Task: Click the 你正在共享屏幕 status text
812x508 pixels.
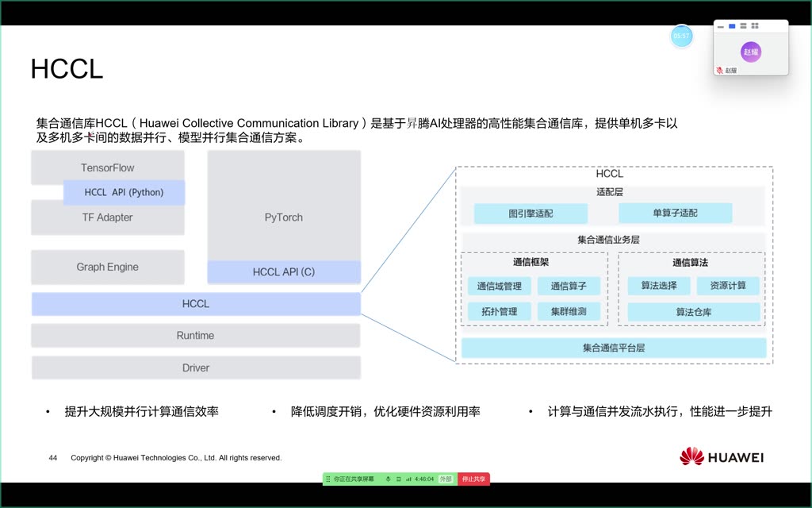Action: 353,479
